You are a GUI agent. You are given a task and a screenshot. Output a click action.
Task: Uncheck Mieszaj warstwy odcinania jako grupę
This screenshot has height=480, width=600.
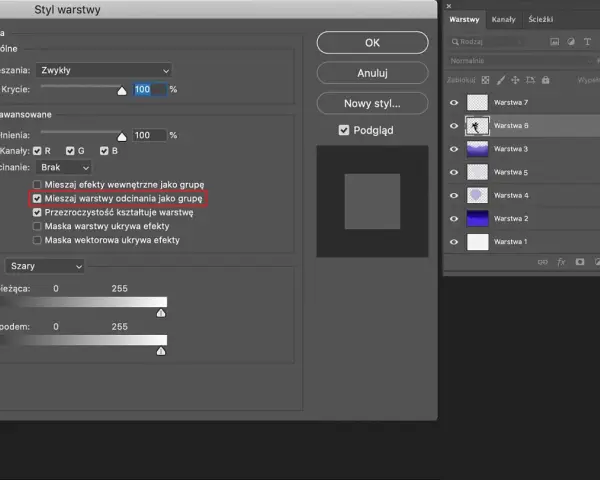(37, 198)
